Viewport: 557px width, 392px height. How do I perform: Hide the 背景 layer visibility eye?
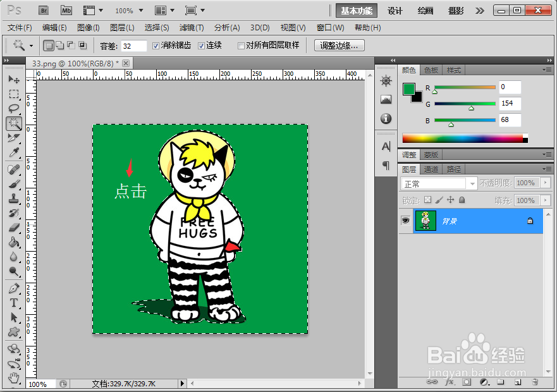point(405,220)
